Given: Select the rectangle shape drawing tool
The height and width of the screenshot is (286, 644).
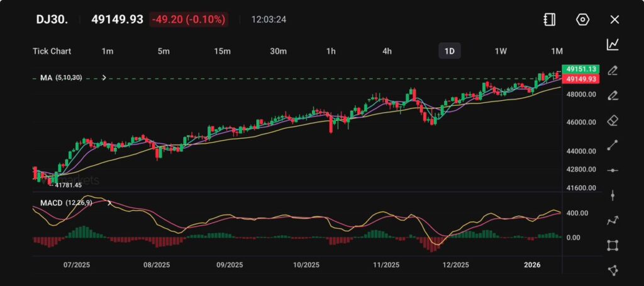Looking at the screenshot, I should (x=613, y=245).
